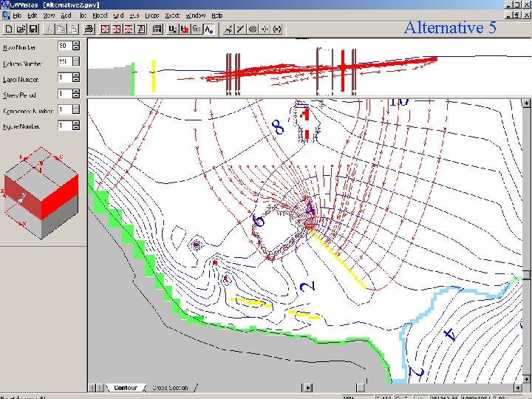This screenshot has width=532, height=399.
Task: Click the GWVistas document icon in the menu bar
Action: (6, 16)
